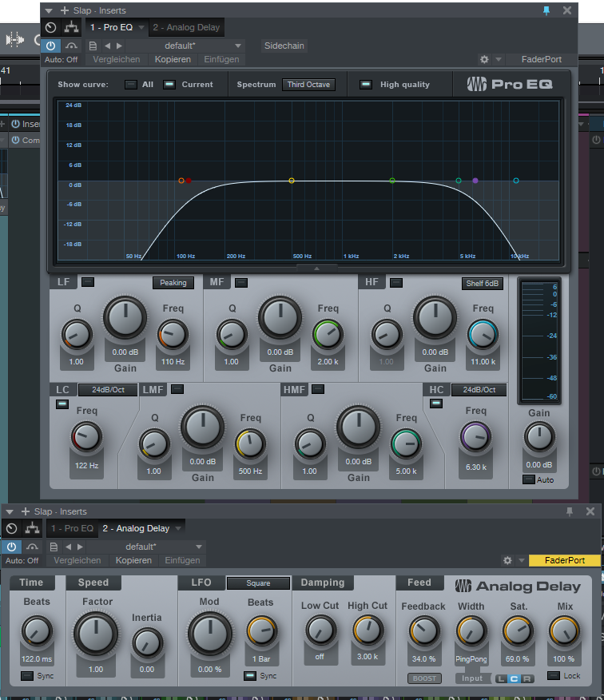604x700 pixels.
Task: Toggle Pro EQ power bypass button
Action: (51, 46)
